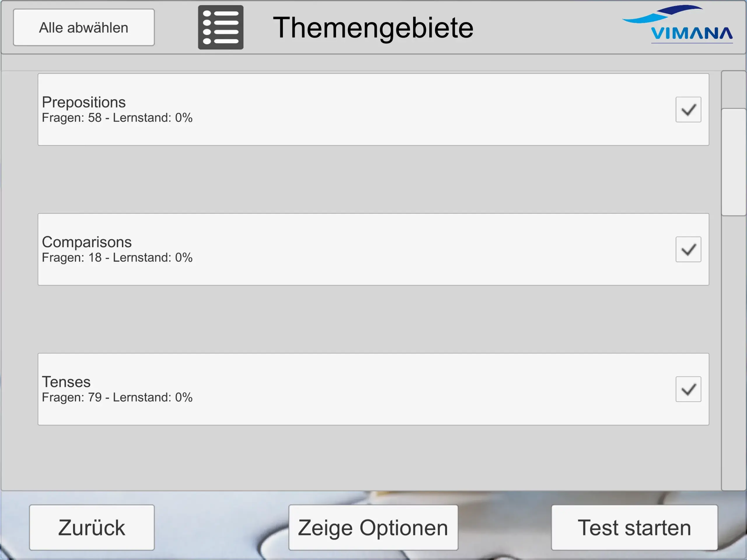This screenshot has height=560, width=747.
Task: Click the "Fragen: 58" info line
Action: [x=117, y=118]
